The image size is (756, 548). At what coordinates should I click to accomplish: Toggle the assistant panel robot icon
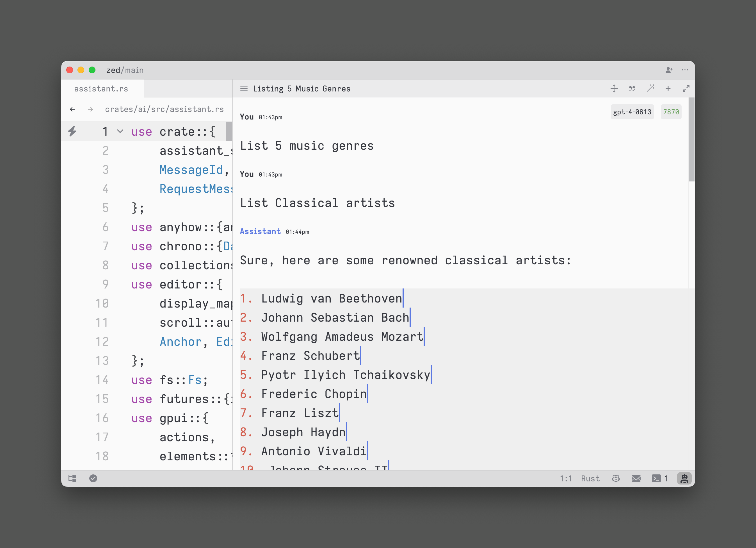click(x=684, y=478)
